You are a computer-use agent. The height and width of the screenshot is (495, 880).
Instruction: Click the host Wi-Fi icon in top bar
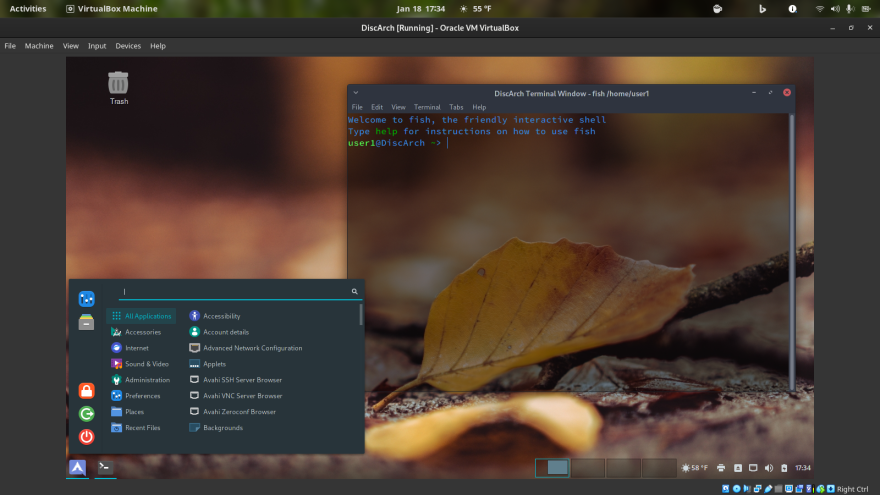tap(820, 9)
